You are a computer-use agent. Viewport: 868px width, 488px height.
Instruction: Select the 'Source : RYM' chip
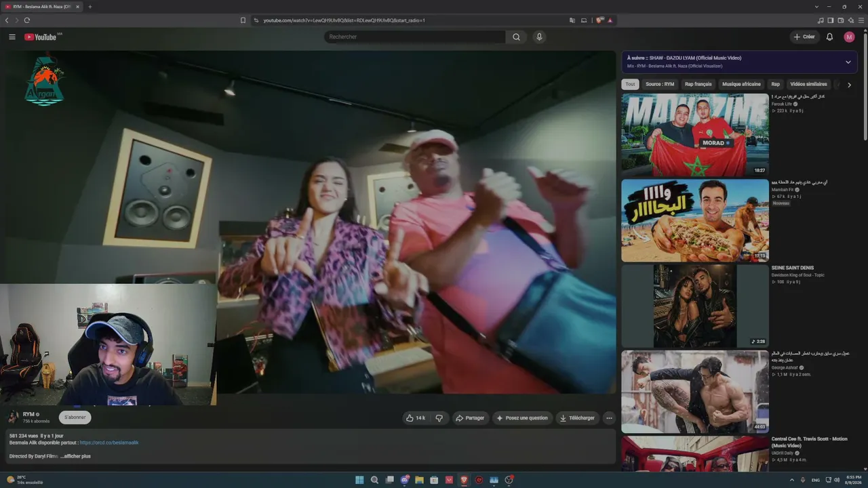coord(660,85)
